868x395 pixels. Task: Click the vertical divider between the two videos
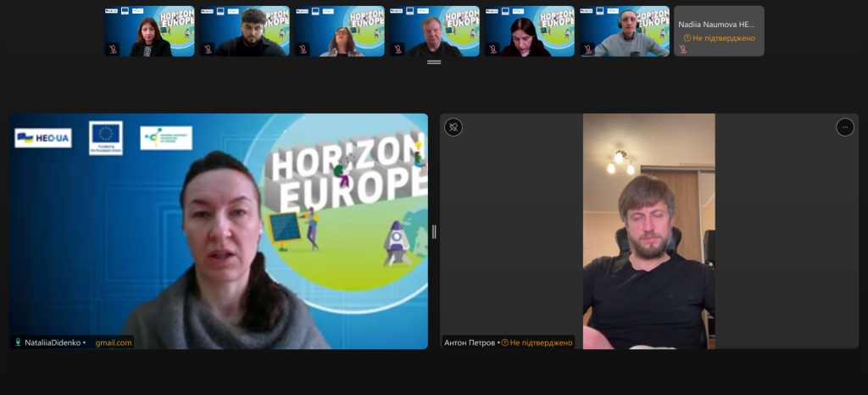pos(434,231)
